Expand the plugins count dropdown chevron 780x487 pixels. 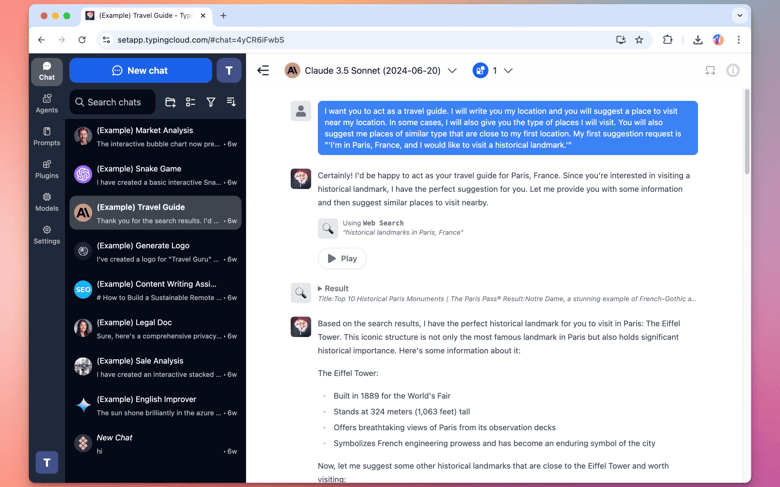pos(508,71)
